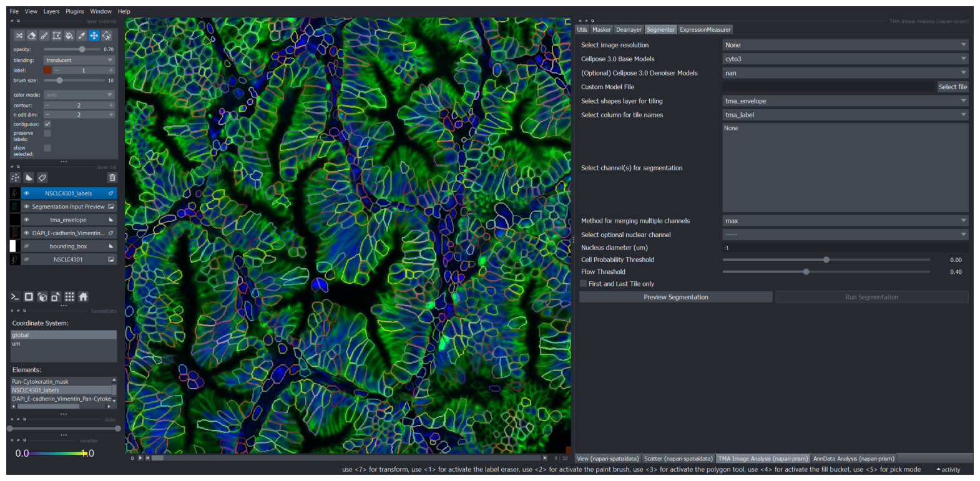Activate the color picker (pick mode) tool
Image resolution: width=980 pixels, height=481 pixels.
click(x=82, y=36)
